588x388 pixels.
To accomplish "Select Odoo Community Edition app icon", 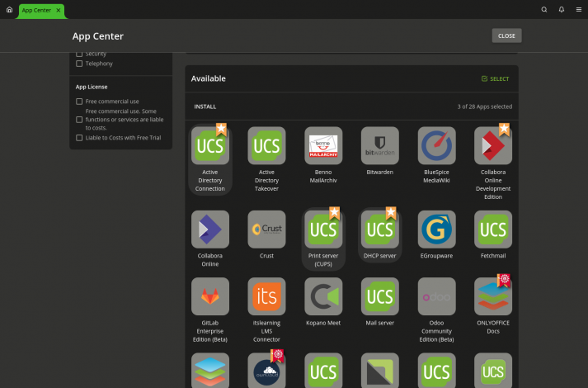I will click(436, 296).
